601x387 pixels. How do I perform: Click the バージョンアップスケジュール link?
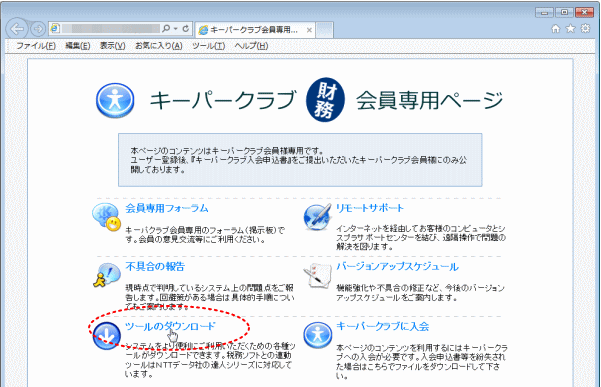point(397,266)
